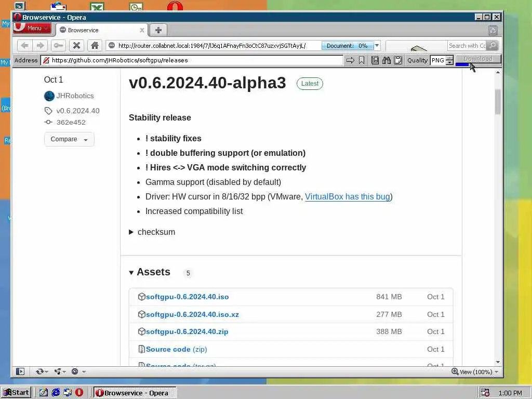
Task: Open the VirtualBox has this bug link
Action: pos(348,197)
